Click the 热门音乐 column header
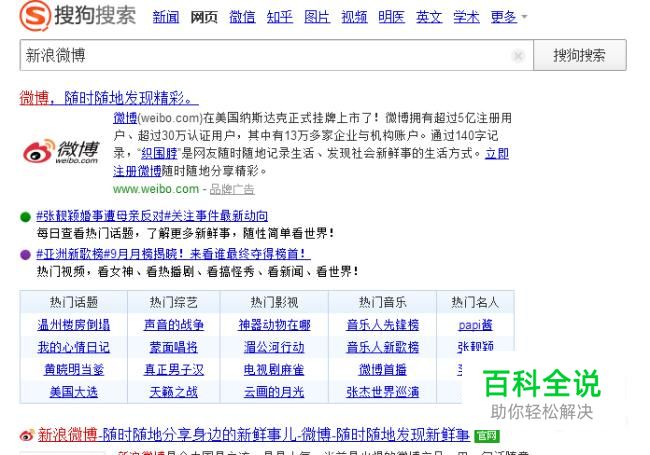This screenshot has width=650, height=455. 383,303
